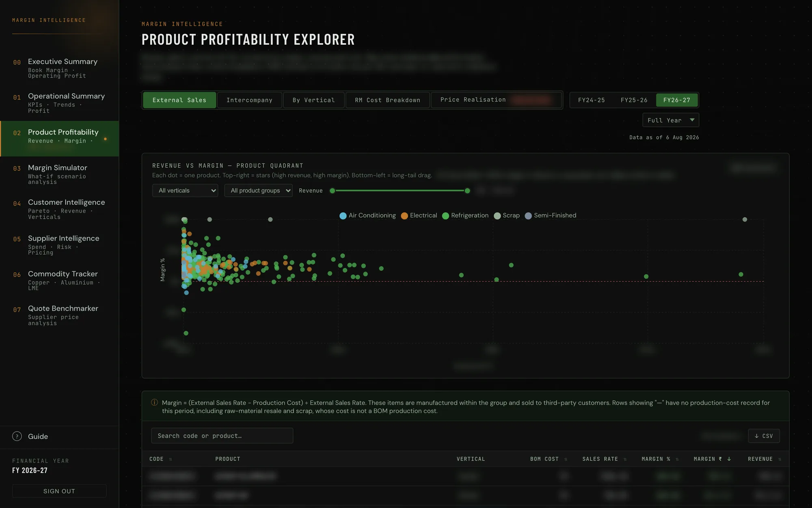Screen dimensions: 812x508
Task: Open Commodity Tracker in sidebar
Action: click(59, 280)
